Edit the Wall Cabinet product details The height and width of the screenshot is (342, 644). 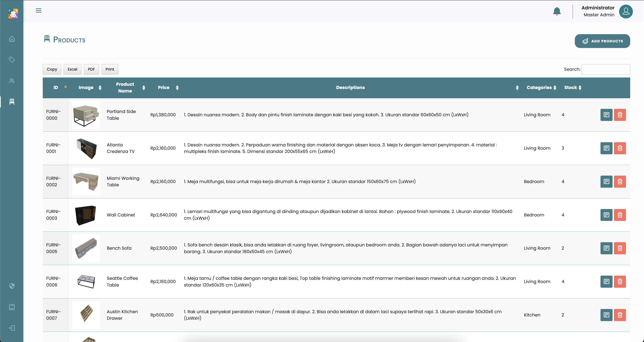(x=606, y=215)
